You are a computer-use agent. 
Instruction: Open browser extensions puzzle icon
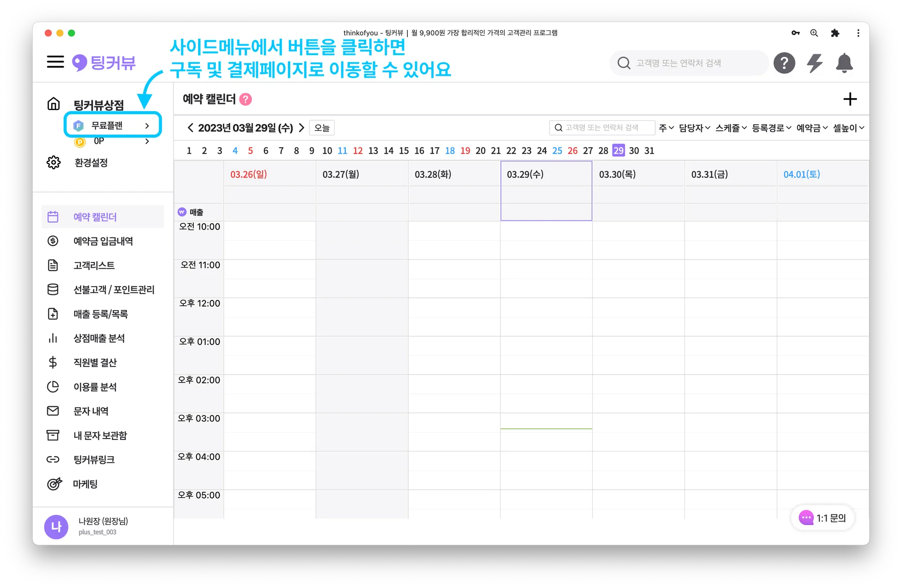click(835, 33)
